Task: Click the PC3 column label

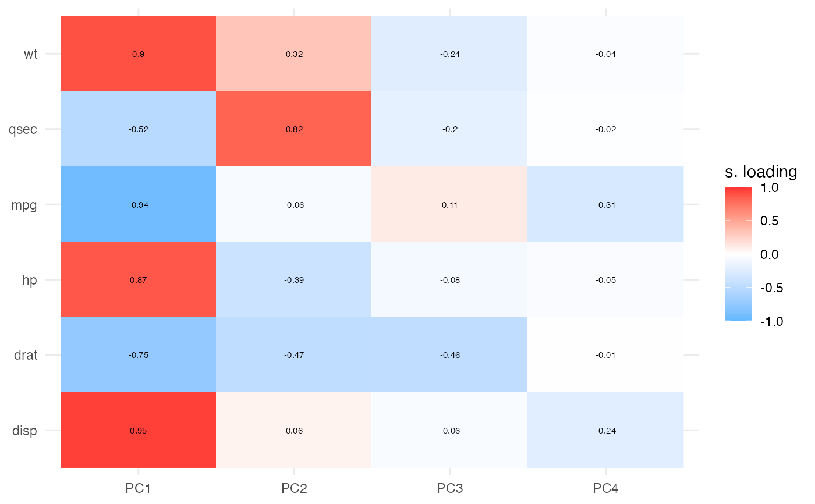Action: tap(449, 489)
